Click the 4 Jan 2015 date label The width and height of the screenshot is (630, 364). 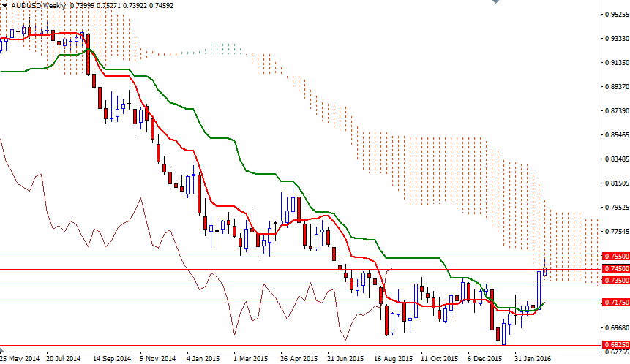[203, 359]
